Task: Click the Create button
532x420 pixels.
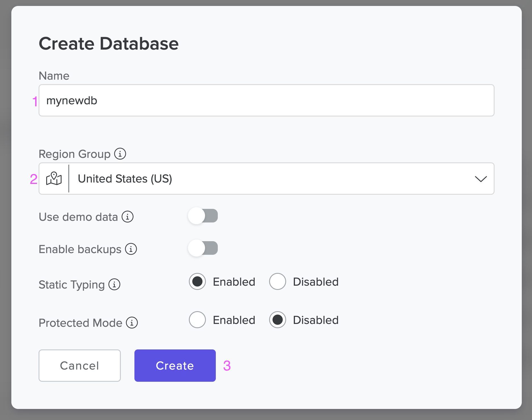Action: coord(175,366)
